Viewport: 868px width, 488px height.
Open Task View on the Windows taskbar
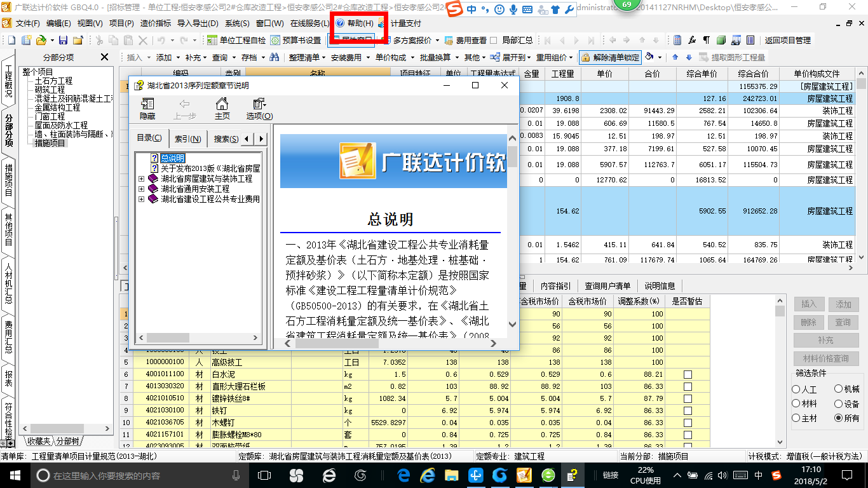(264, 475)
